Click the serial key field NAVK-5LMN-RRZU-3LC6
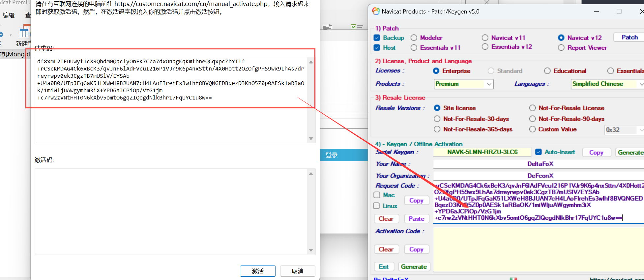The height and width of the screenshot is (280, 644). (x=482, y=152)
